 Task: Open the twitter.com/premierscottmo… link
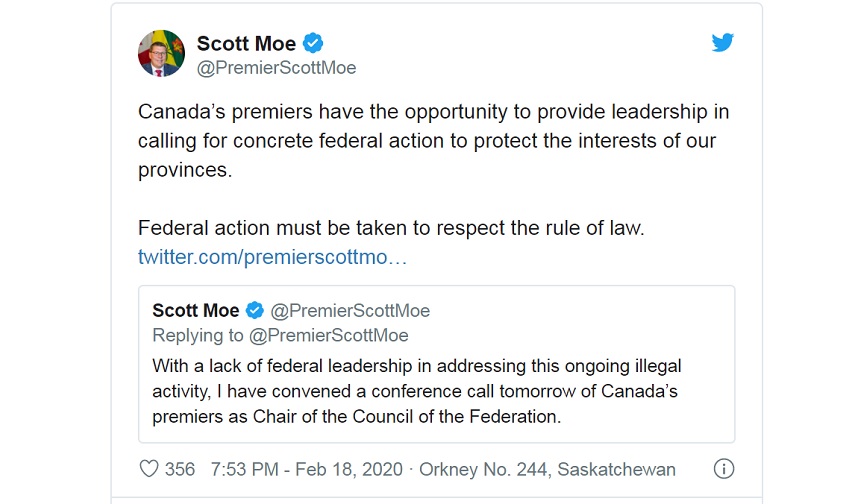click(272, 257)
